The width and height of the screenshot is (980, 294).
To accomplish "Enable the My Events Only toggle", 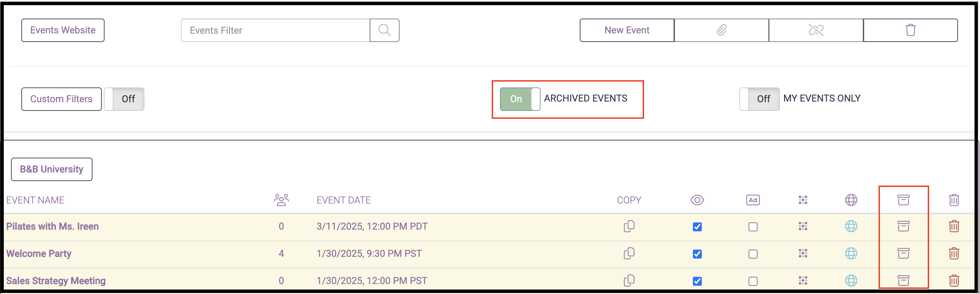I will click(x=759, y=99).
